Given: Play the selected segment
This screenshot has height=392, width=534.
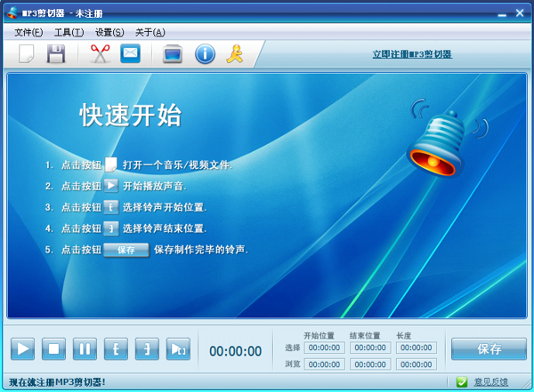Looking at the screenshot, I should 178,349.
